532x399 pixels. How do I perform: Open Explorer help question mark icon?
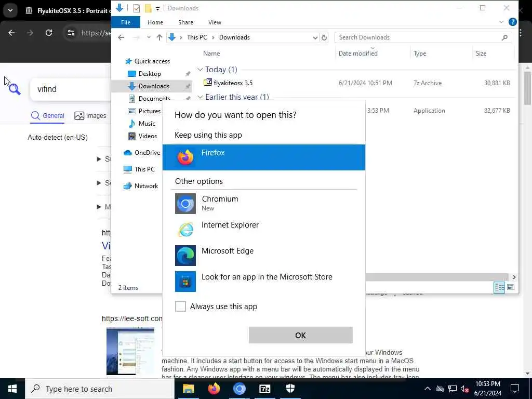tap(512, 22)
